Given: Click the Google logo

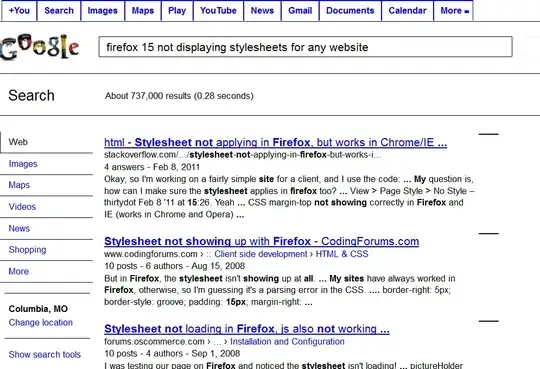Looking at the screenshot, I should (40, 47).
